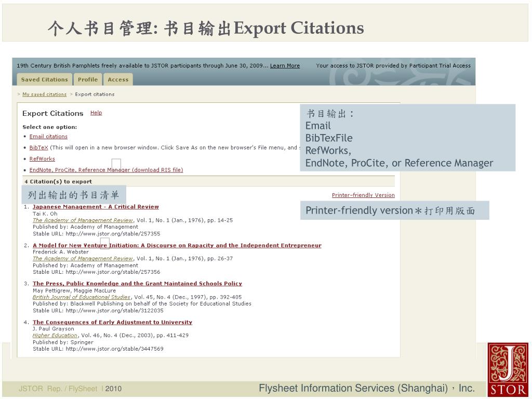
Task: Switch to the Profile tab
Action: (x=88, y=79)
